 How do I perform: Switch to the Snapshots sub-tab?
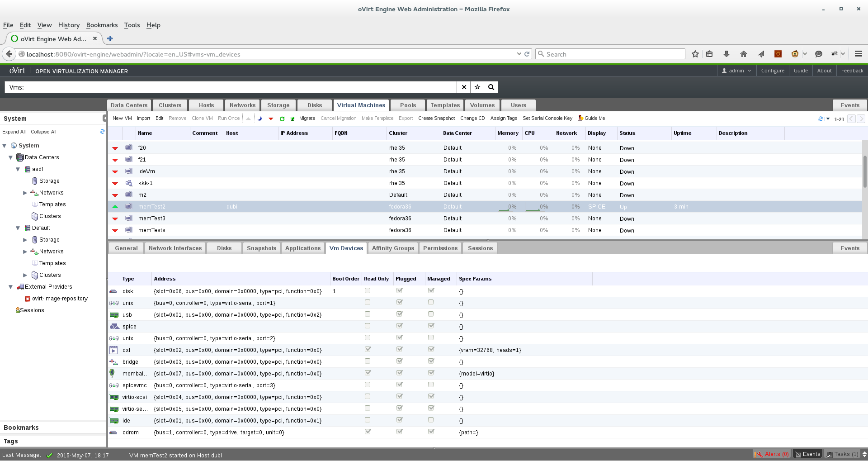coord(261,248)
